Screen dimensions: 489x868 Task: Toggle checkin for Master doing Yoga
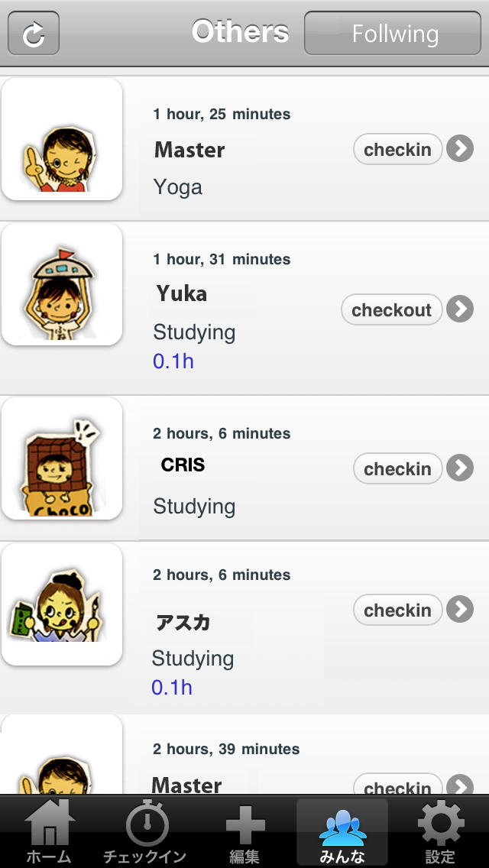[x=397, y=150]
